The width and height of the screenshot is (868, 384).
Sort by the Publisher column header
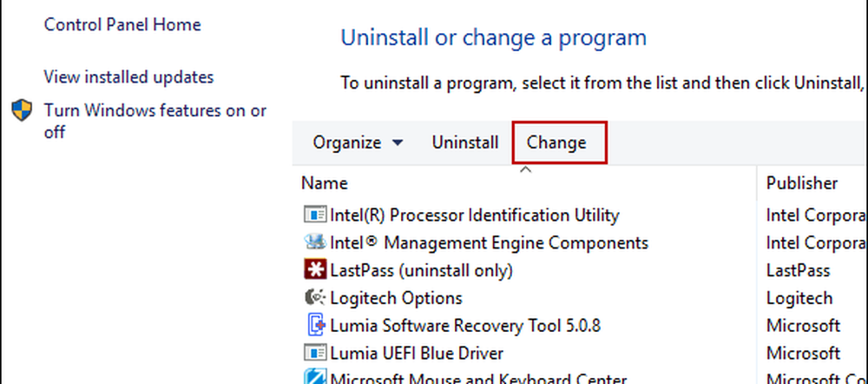[x=802, y=183]
